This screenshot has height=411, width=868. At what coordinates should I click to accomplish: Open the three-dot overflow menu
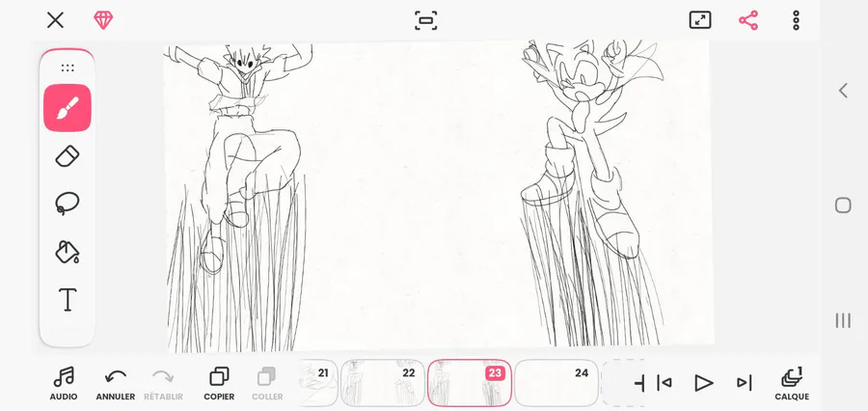[x=796, y=20]
